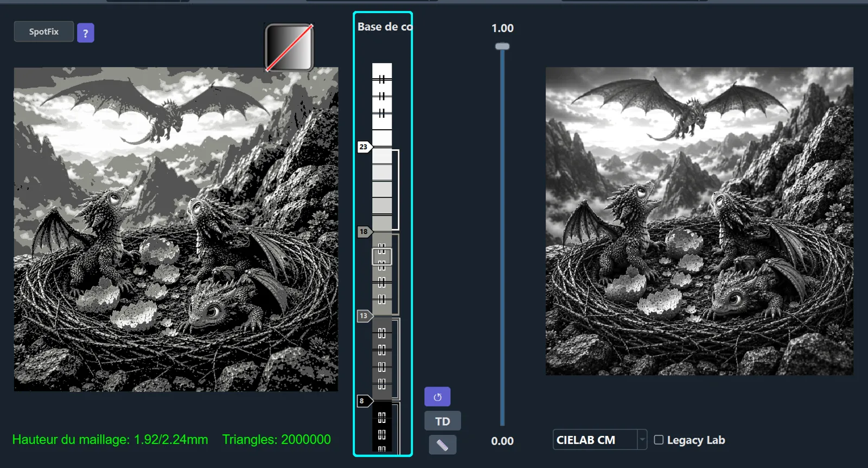Click the 'Triangles: 2000000' status text
This screenshot has width=868, height=468.
pos(277,440)
